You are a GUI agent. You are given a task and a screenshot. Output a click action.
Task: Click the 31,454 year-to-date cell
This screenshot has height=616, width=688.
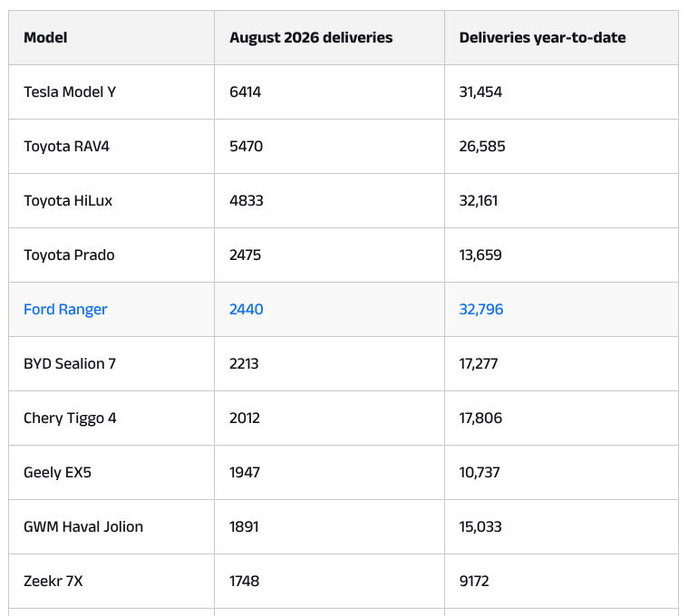561,92
